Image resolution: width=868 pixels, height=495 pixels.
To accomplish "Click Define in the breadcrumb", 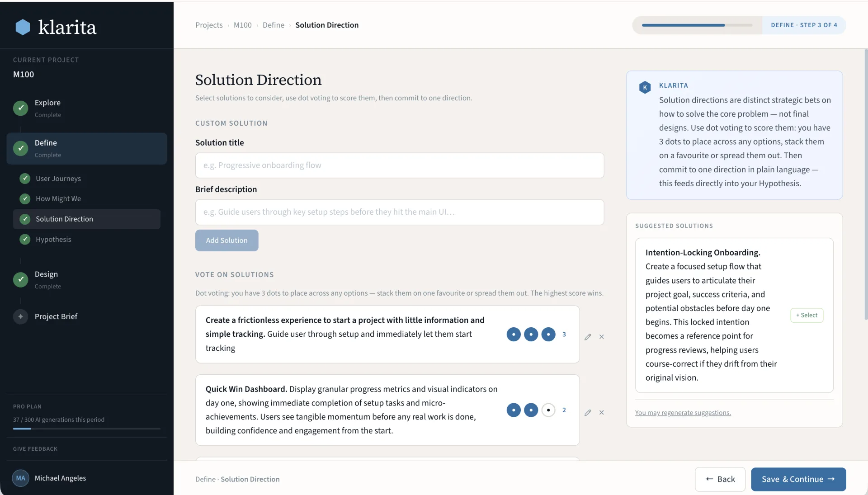I will click(x=274, y=25).
